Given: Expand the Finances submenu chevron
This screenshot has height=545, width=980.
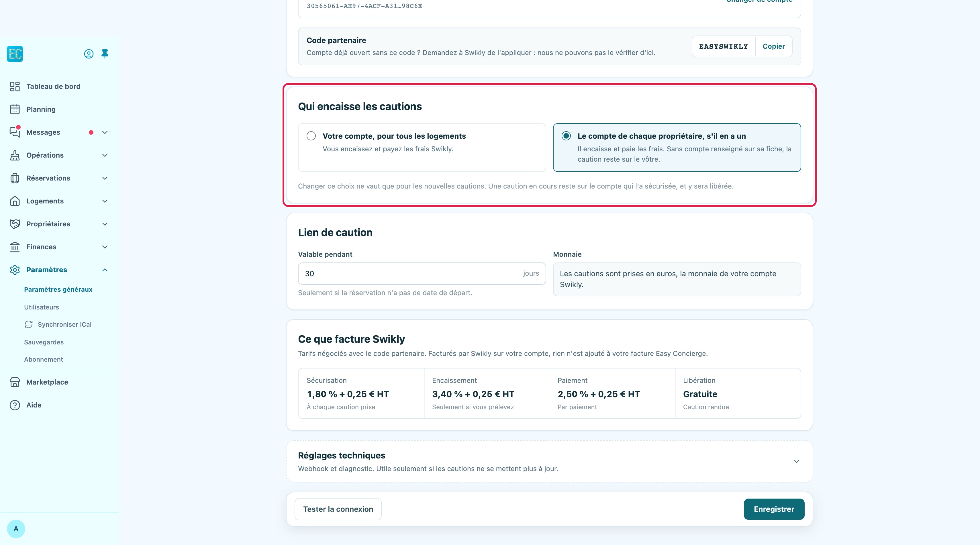Looking at the screenshot, I should click(105, 247).
